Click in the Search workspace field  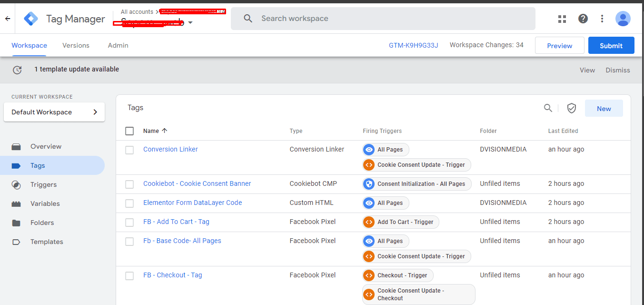383,19
